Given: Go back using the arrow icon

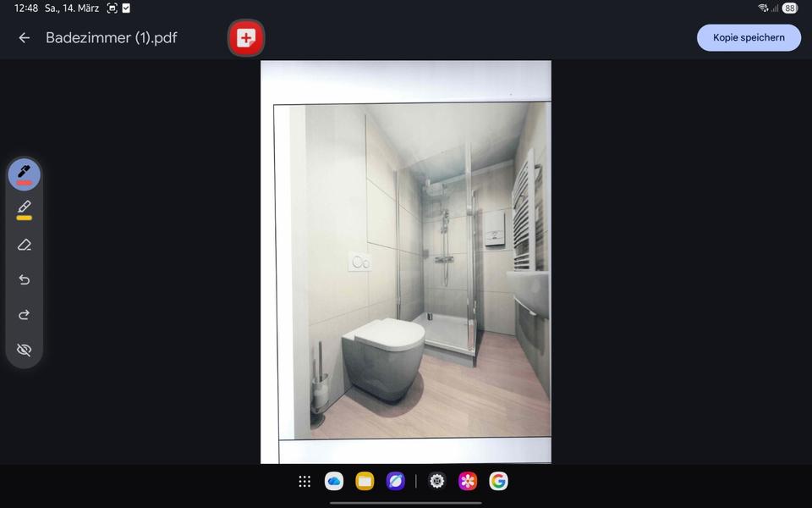Looking at the screenshot, I should (x=24, y=38).
